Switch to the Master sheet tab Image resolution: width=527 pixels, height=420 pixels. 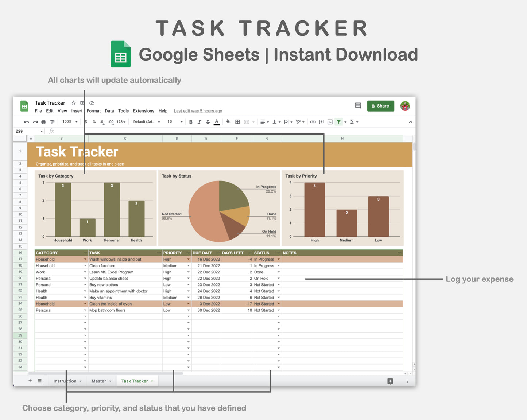99,381
